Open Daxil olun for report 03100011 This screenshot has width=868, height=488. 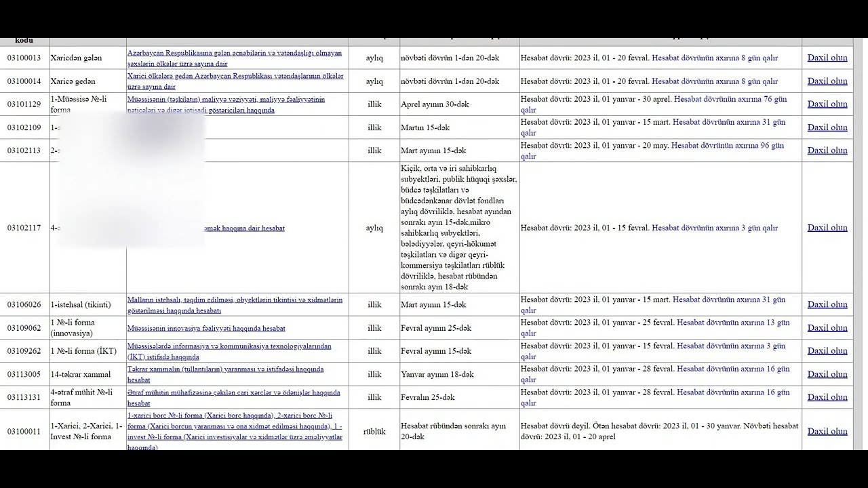[x=827, y=431]
